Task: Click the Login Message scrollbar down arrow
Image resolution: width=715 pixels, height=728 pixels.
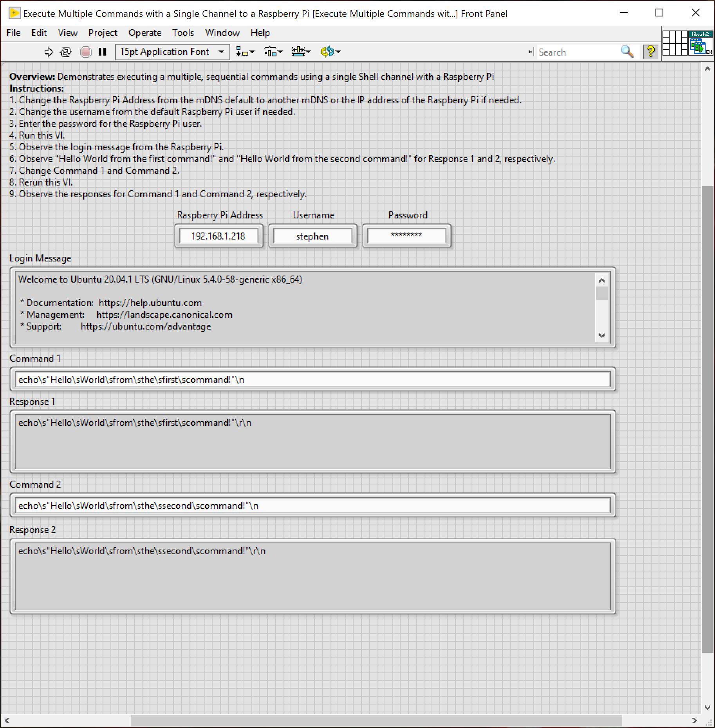Action: point(602,335)
